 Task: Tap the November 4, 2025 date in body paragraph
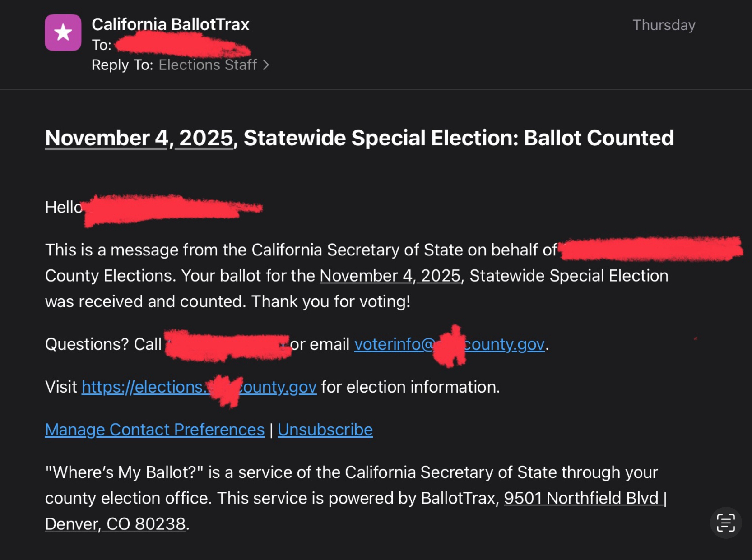click(390, 276)
